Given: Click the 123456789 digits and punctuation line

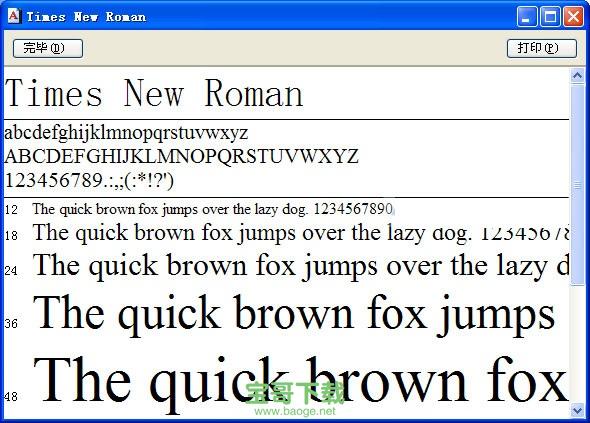Looking at the screenshot, I should (x=89, y=181).
